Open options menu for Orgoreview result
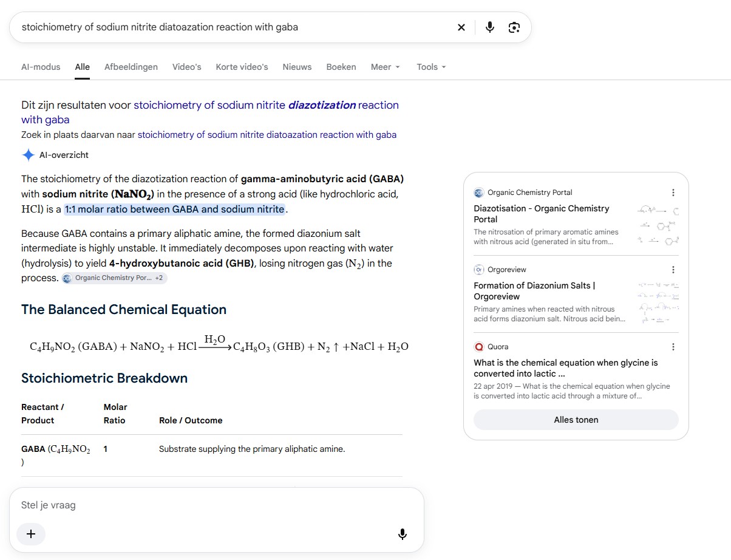 (x=673, y=270)
